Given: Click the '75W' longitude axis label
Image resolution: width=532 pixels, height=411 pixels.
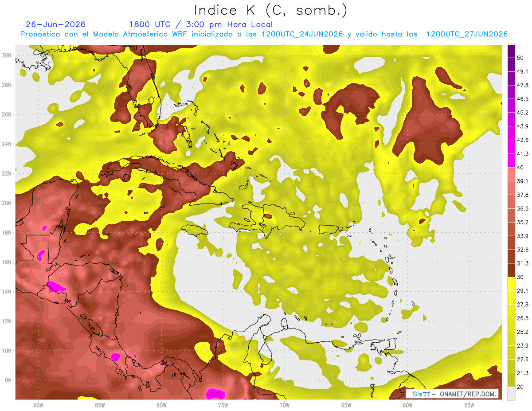Looking at the screenshot, I should point(223,406).
